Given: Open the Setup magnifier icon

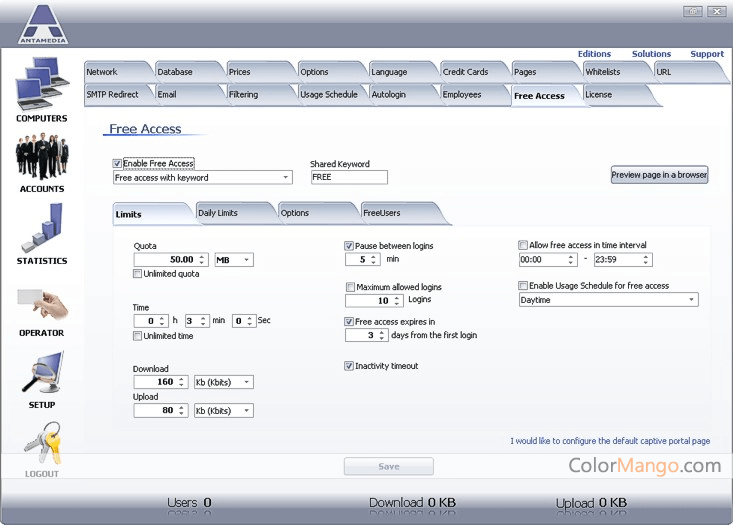Looking at the screenshot, I should point(41,373).
